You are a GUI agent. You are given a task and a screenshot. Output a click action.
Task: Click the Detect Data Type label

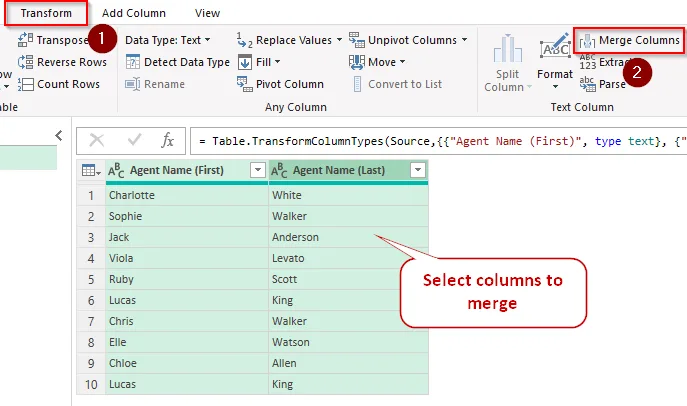[187, 62]
